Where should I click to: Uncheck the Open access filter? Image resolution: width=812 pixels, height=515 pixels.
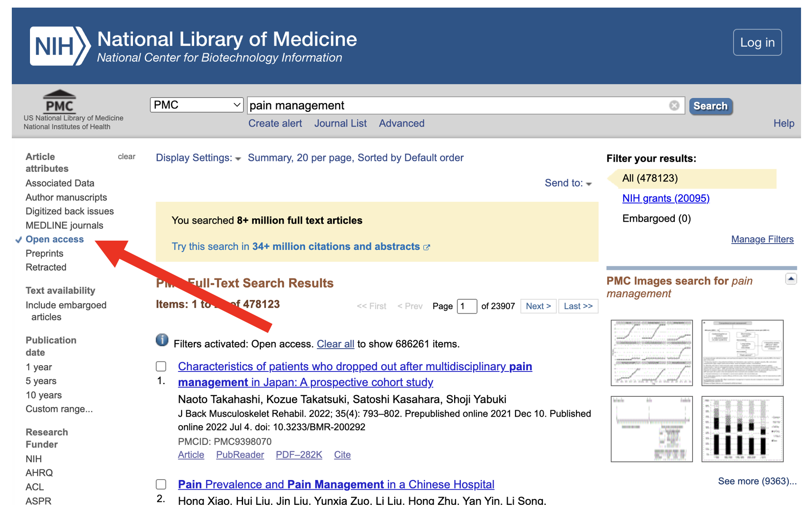(x=54, y=239)
